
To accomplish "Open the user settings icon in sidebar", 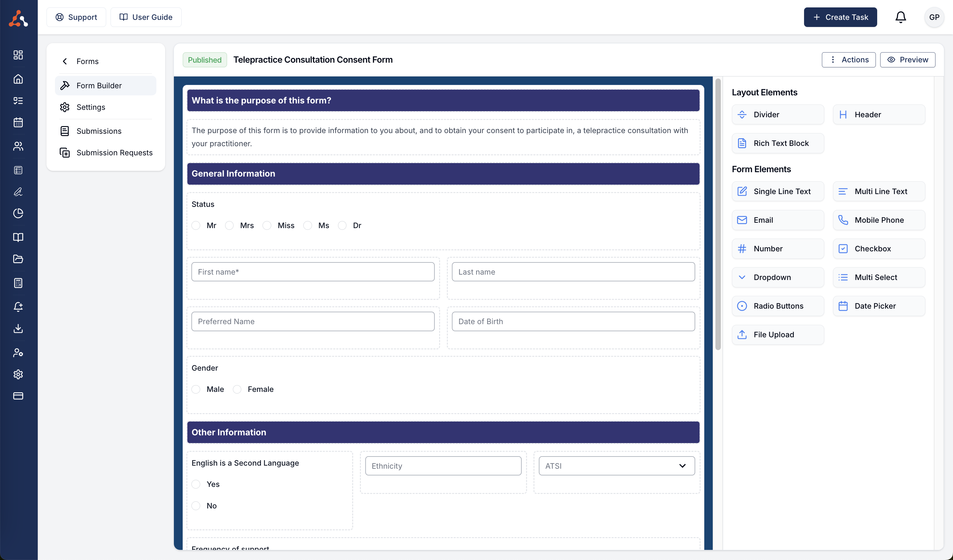I will pos(18,352).
